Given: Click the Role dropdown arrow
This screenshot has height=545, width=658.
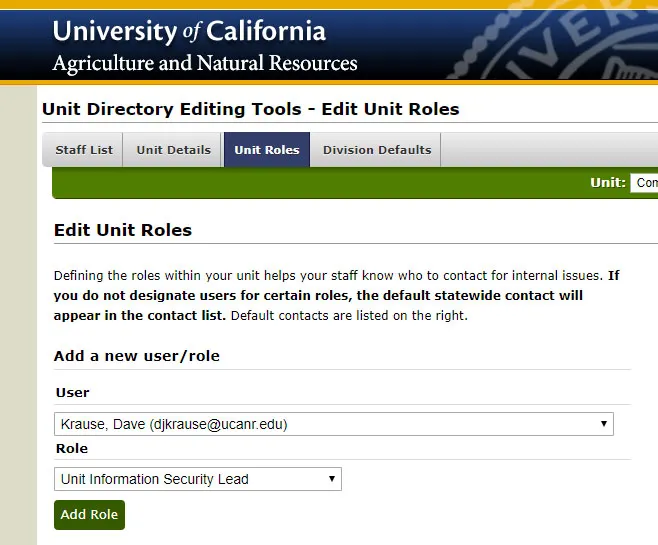Looking at the screenshot, I should pyautogui.click(x=332, y=479).
